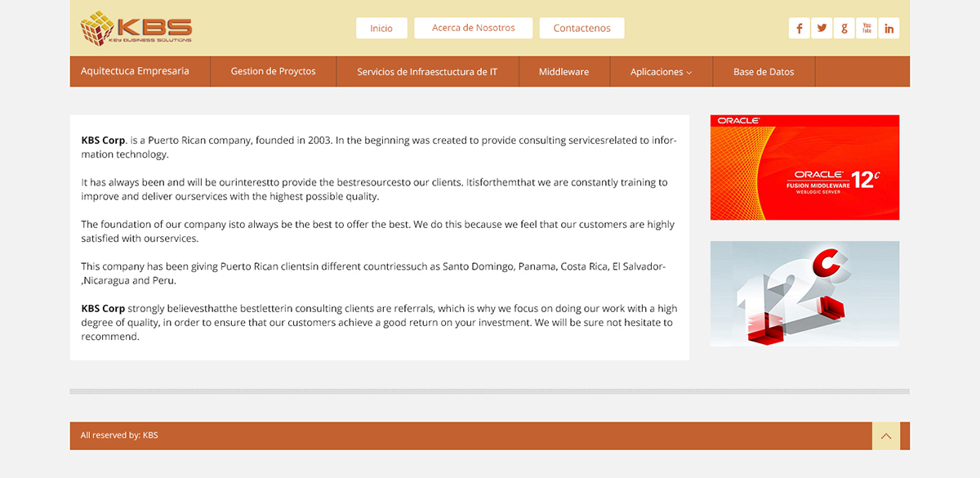The width and height of the screenshot is (980, 478).
Task: Open the Twitter social icon
Action: (x=822, y=29)
